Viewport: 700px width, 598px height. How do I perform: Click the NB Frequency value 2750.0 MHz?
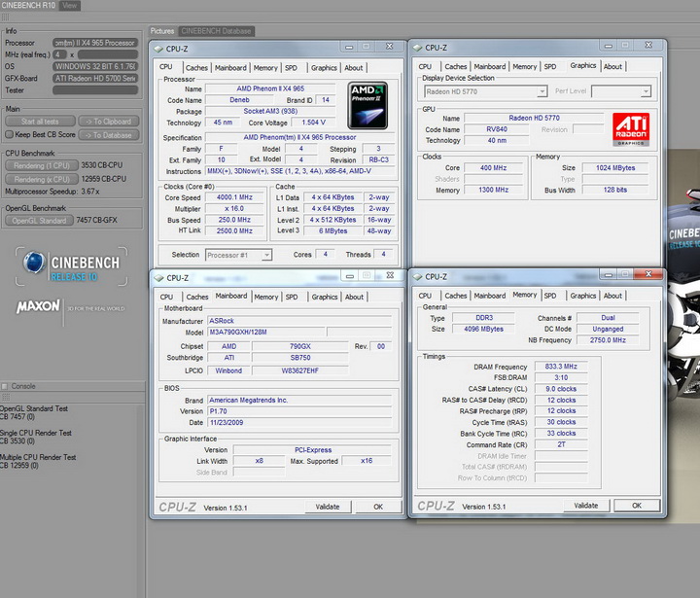pos(608,340)
